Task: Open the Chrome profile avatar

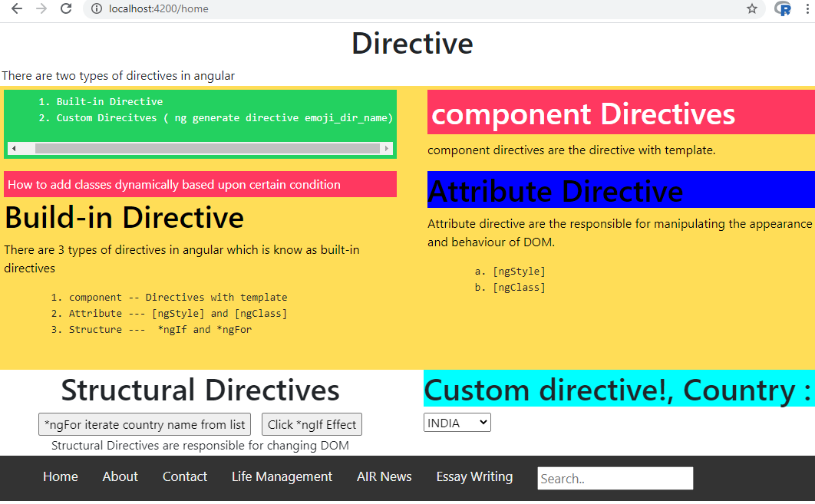Action: [x=782, y=10]
